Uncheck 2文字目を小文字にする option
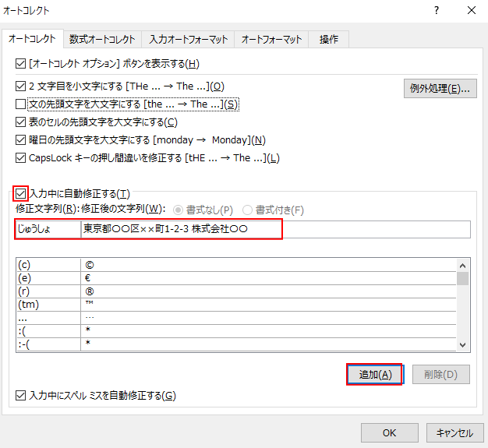The width and height of the screenshot is (488, 448). 21,86
